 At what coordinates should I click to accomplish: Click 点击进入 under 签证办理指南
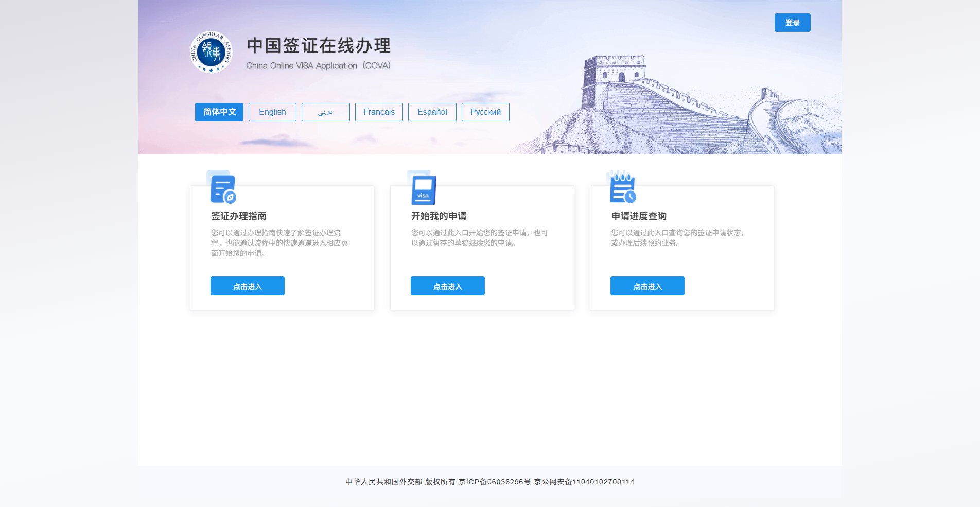click(x=247, y=286)
